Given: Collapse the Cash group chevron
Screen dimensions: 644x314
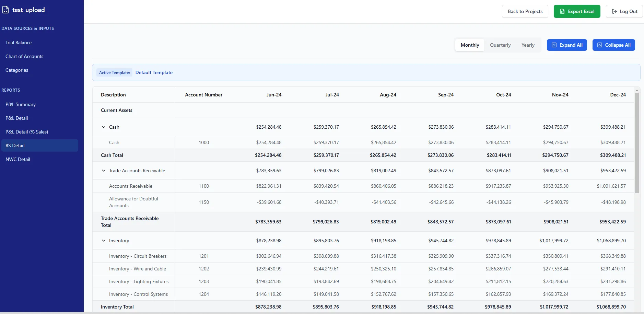Looking at the screenshot, I should click(x=104, y=127).
